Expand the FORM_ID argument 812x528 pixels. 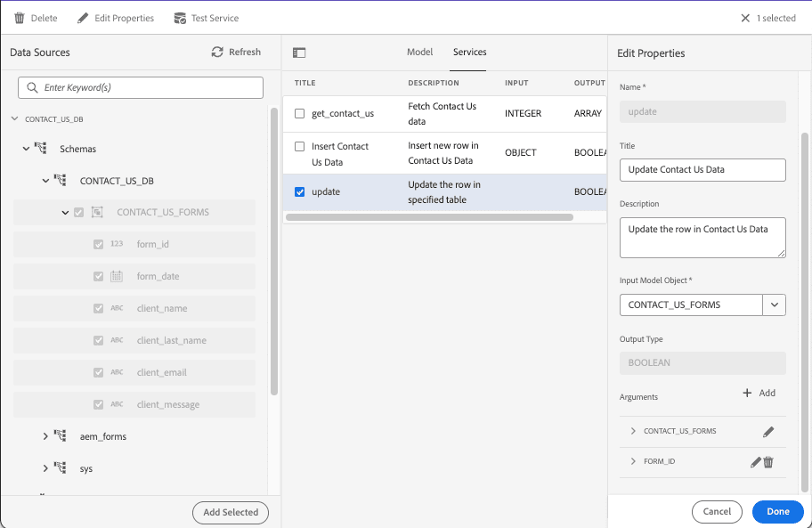[633, 461]
